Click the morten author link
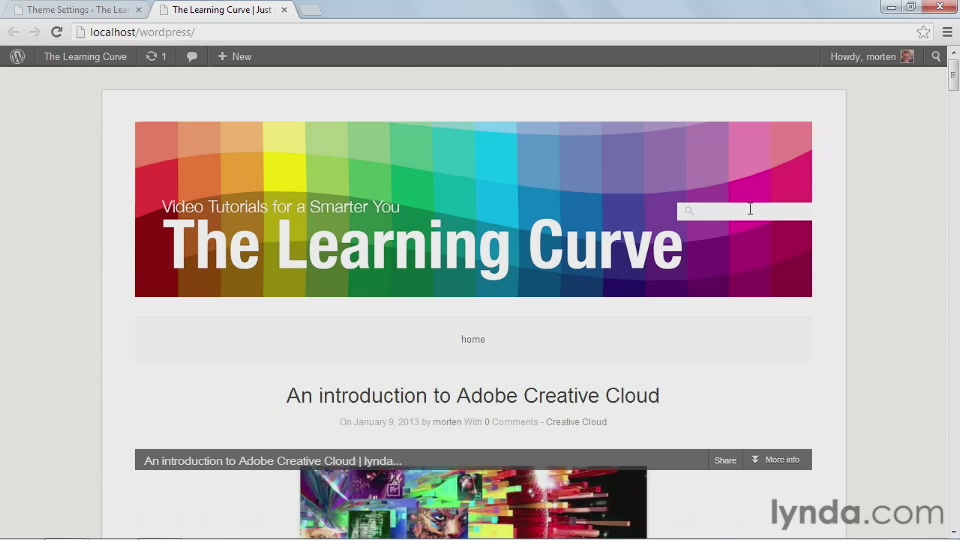The image size is (960, 540). pos(447,422)
